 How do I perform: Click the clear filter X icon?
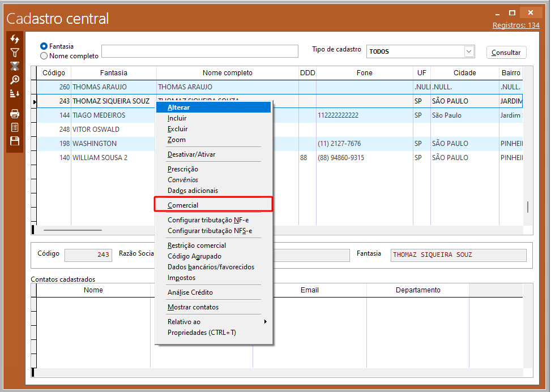15,66
